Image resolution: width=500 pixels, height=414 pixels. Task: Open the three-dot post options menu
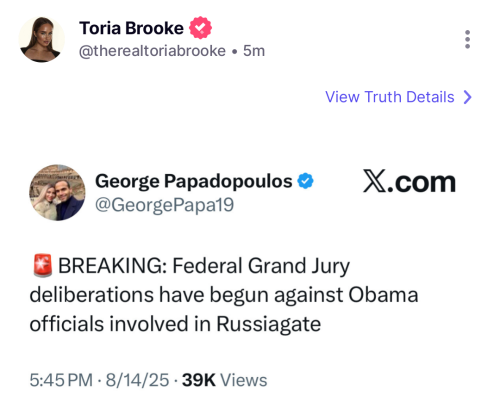tap(467, 39)
